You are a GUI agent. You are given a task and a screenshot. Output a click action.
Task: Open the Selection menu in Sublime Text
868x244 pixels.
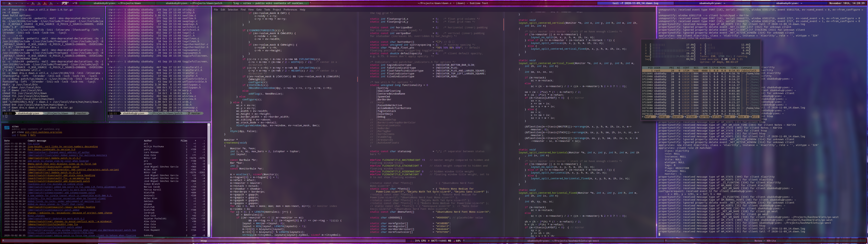(232, 10)
